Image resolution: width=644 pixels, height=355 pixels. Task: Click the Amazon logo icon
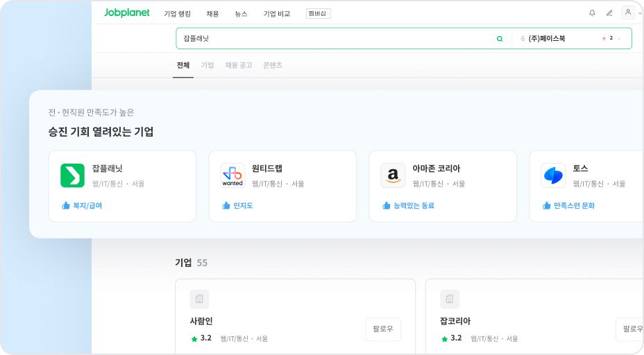pos(393,175)
